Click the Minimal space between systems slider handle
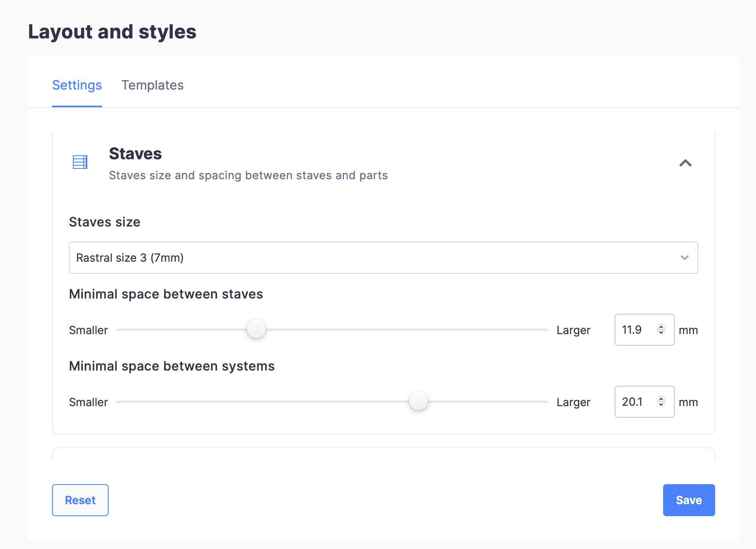The width and height of the screenshot is (756, 549). tap(418, 401)
